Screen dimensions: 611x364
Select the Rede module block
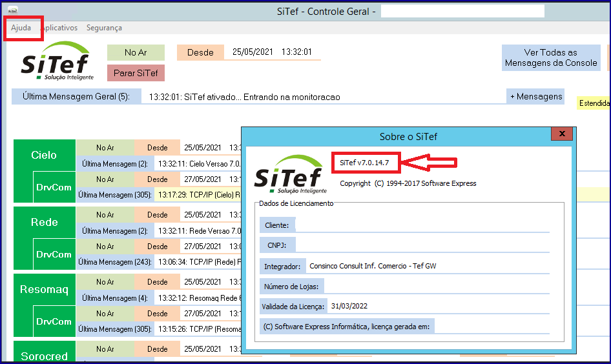[44, 222]
